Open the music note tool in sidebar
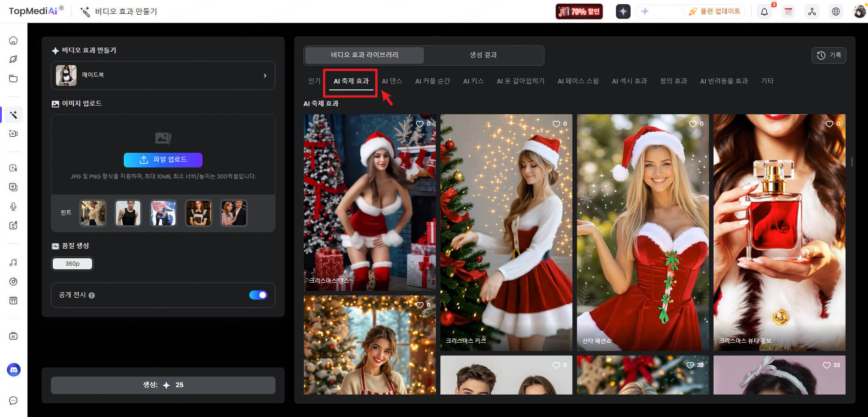Screen dimensions: 868x417 point(13,262)
